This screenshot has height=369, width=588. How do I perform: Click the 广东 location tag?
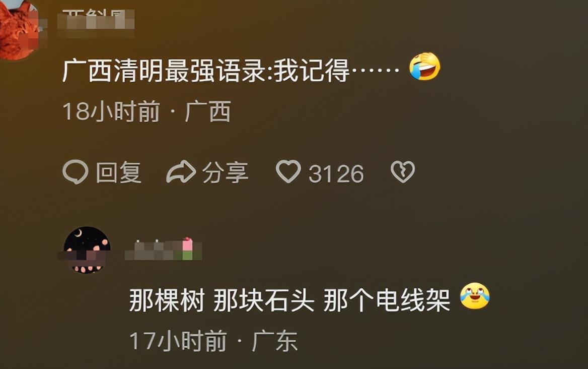[275, 341]
